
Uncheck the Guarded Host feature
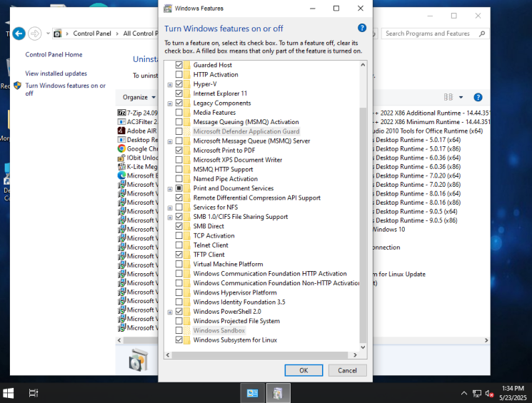tap(179, 65)
